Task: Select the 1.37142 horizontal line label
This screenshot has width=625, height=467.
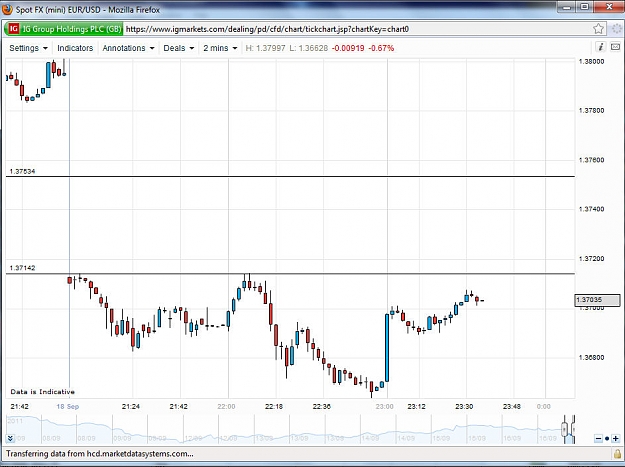Action: coord(22,268)
